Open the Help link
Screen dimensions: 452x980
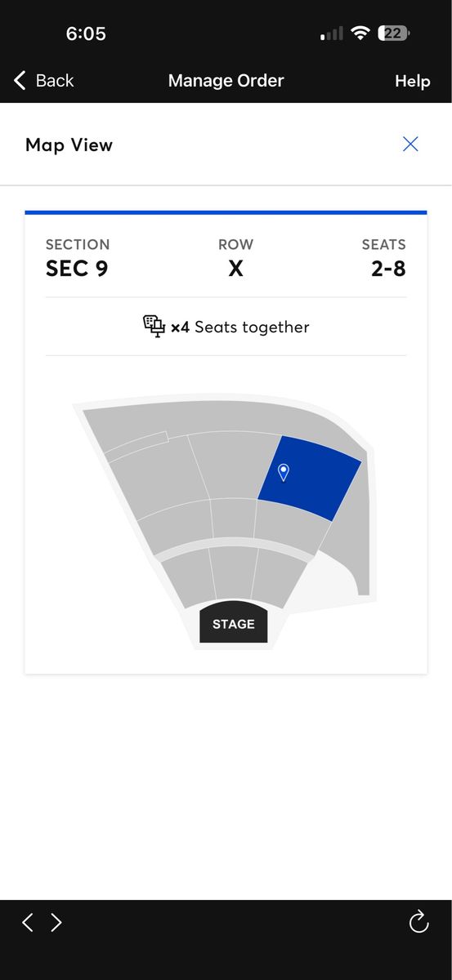(413, 81)
